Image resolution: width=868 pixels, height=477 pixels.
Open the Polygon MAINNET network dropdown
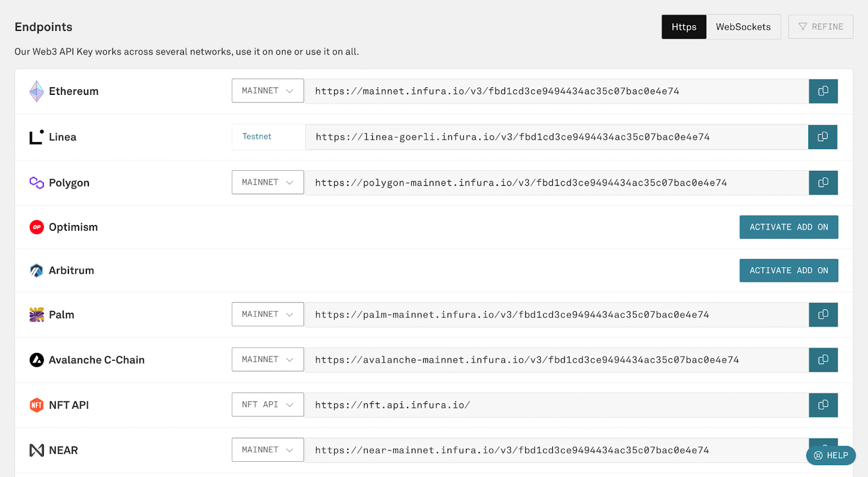[267, 182]
